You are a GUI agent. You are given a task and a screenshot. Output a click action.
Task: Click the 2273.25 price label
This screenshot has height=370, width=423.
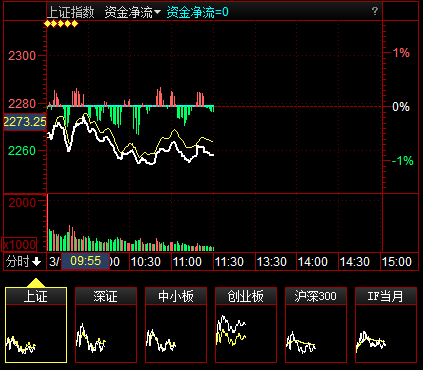(x=25, y=122)
